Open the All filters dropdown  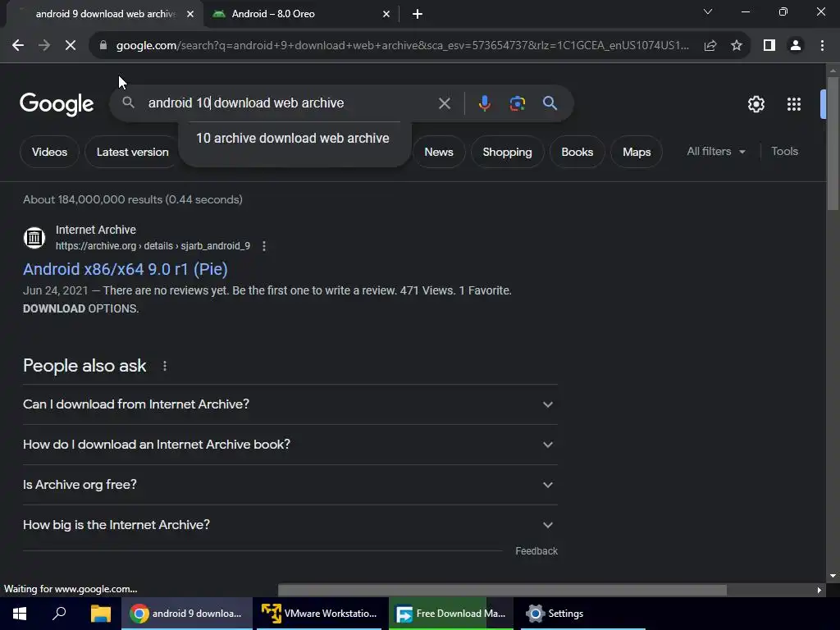point(715,152)
